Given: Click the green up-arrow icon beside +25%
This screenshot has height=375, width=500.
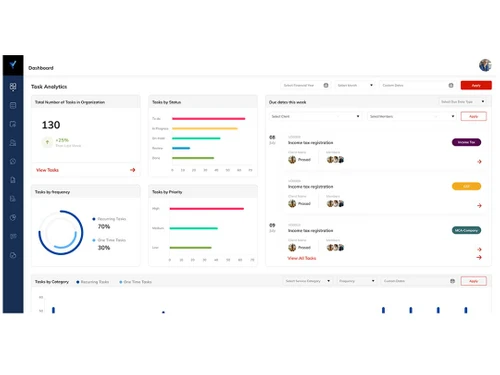Looking at the screenshot, I should pyautogui.click(x=47, y=142).
